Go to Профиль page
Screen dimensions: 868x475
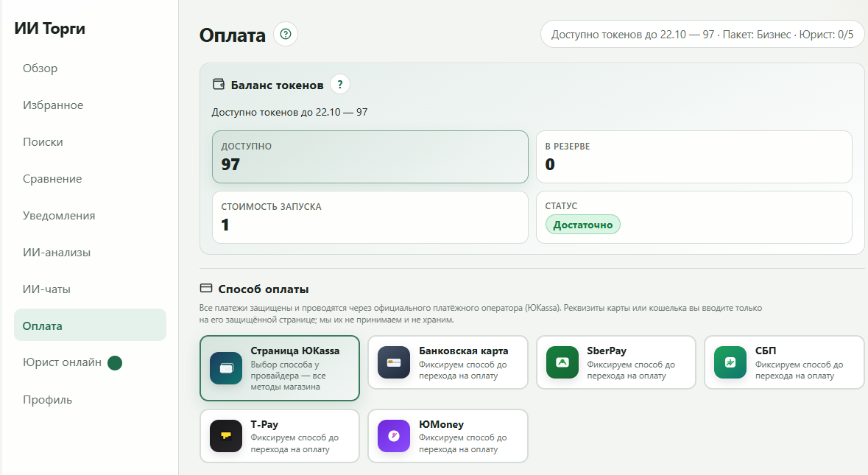click(90, 400)
